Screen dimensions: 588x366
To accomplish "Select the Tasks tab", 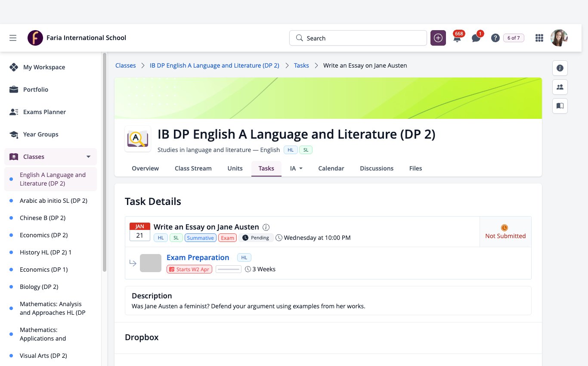I will 266,168.
